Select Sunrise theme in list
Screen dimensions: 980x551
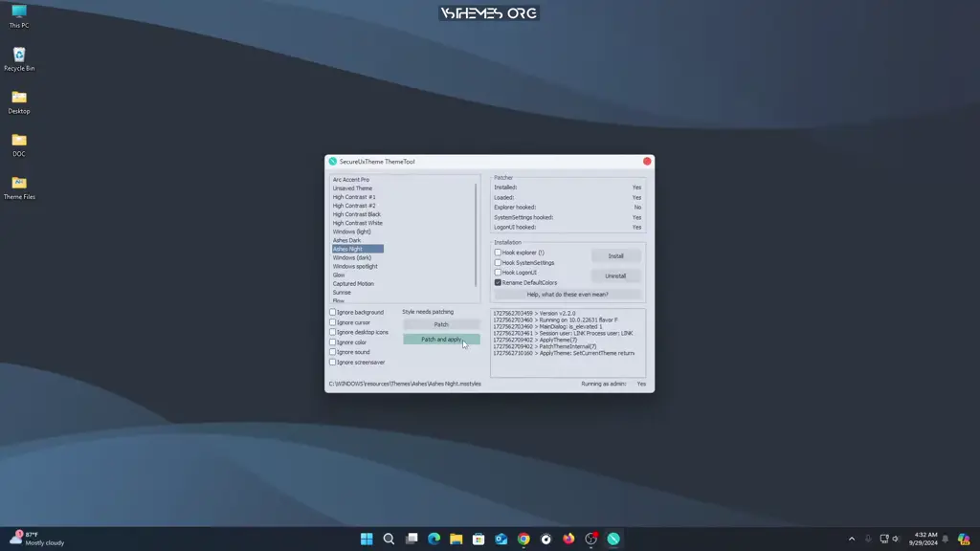pos(342,293)
